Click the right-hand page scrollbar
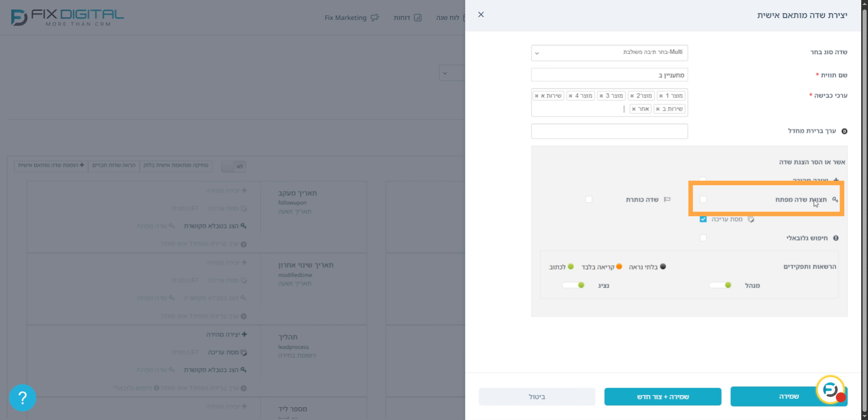 tap(864, 210)
